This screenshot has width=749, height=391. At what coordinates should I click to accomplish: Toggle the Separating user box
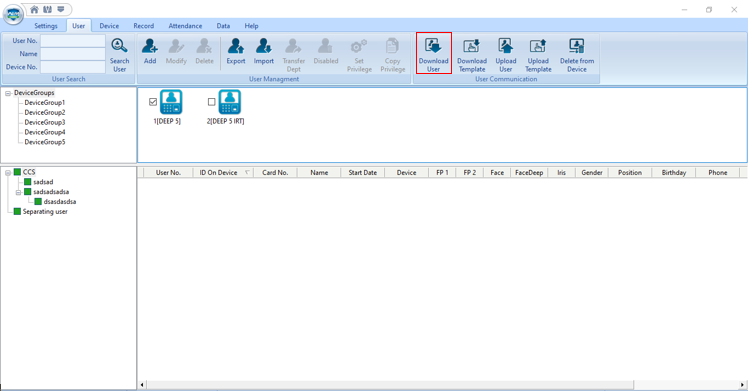pos(17,211)
